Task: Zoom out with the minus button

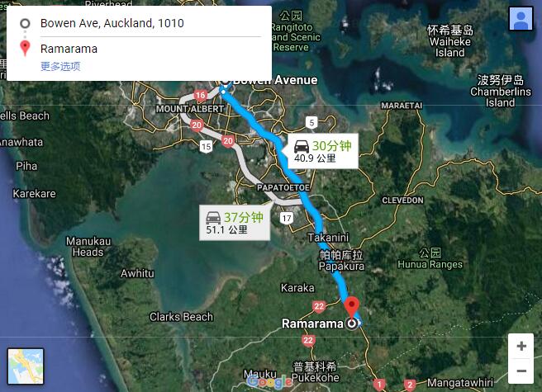Action: point(521,371)
